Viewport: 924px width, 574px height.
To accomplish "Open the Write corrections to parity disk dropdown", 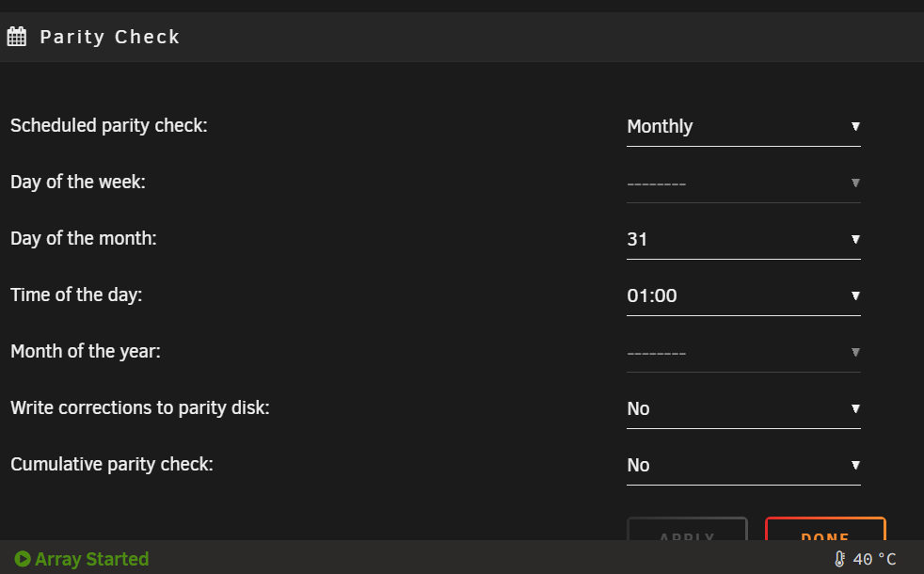I will coord(743,409).
